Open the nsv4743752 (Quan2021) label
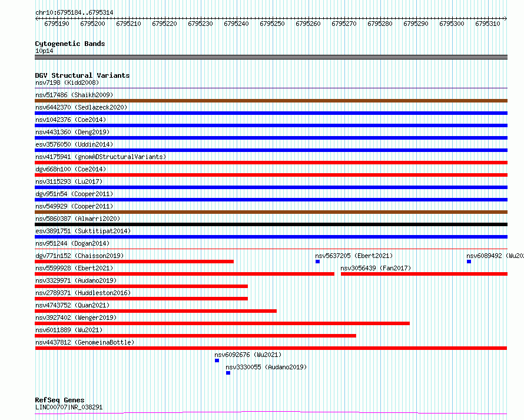The image size is (524, 420). click(72, 305)
